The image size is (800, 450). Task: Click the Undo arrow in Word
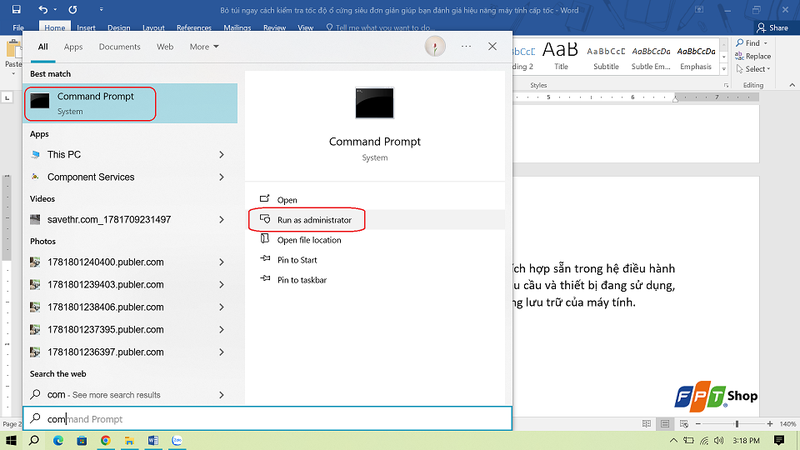43,9
